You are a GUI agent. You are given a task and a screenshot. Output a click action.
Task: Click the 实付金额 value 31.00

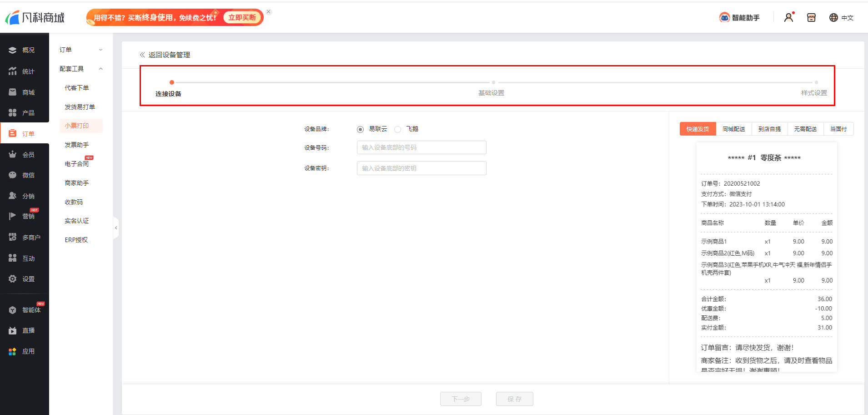(825, 328)
